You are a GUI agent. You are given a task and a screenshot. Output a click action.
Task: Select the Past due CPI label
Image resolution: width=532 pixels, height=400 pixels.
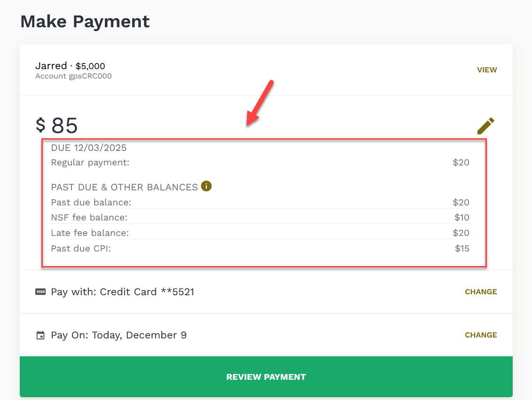(81, 248)
